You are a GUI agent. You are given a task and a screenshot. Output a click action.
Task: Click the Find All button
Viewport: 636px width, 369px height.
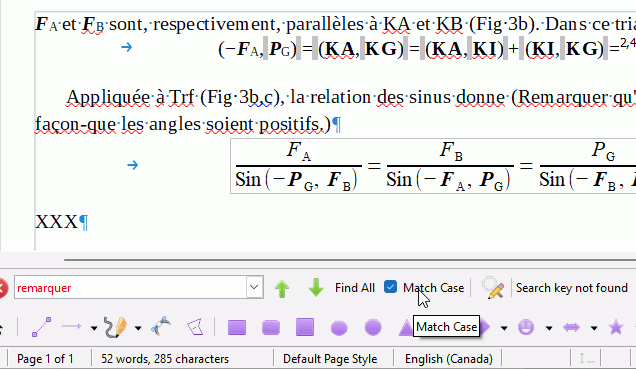pos(355,288)
